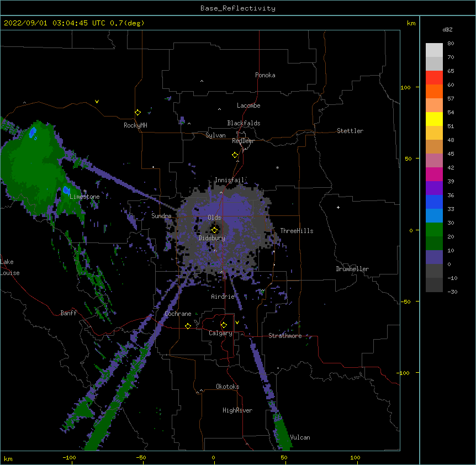
Task: Click the dBZ legend heading
Action: tap(447, 29)
